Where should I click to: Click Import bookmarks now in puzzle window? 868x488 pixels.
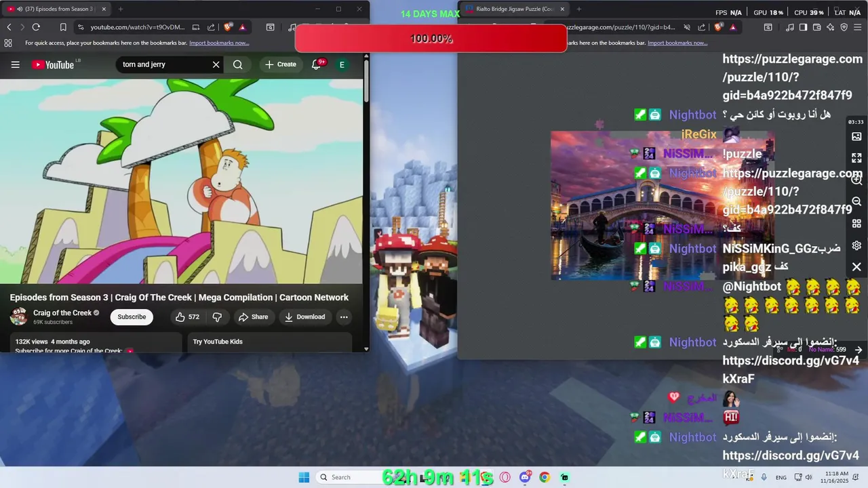point(677,43)
